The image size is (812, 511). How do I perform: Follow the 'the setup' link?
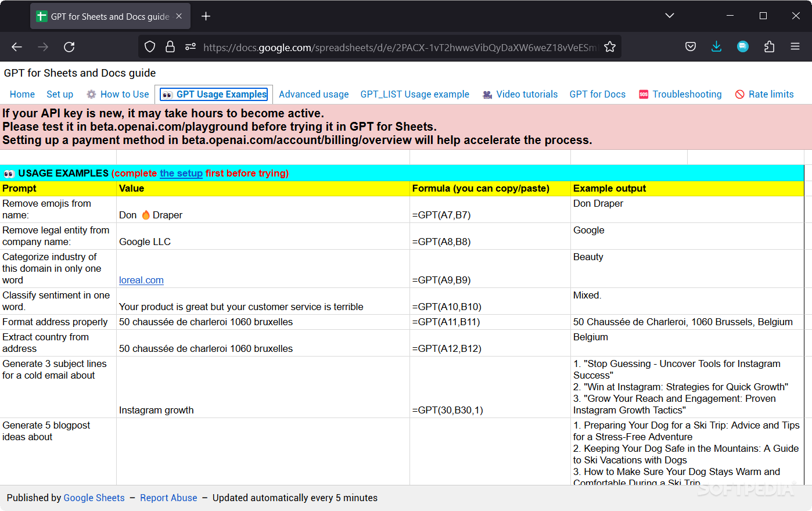pos(181,173)
